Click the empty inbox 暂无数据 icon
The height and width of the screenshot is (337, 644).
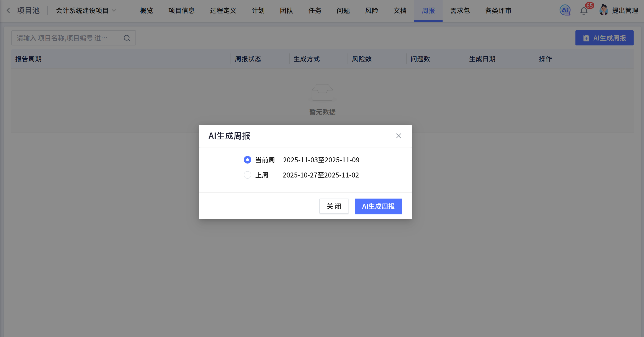click(322, 93)
